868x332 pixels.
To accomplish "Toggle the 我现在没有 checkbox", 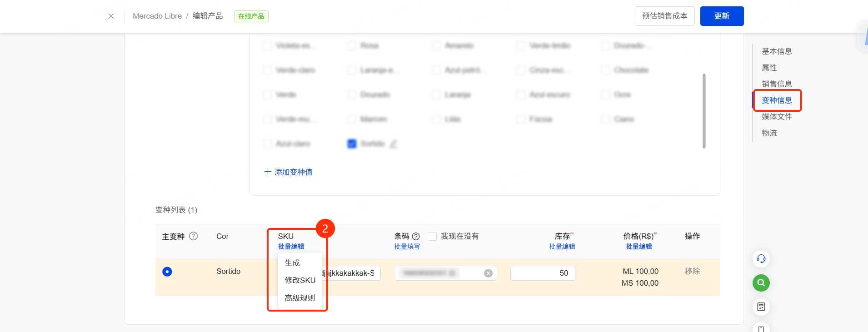I will click(x=432, y=236).
